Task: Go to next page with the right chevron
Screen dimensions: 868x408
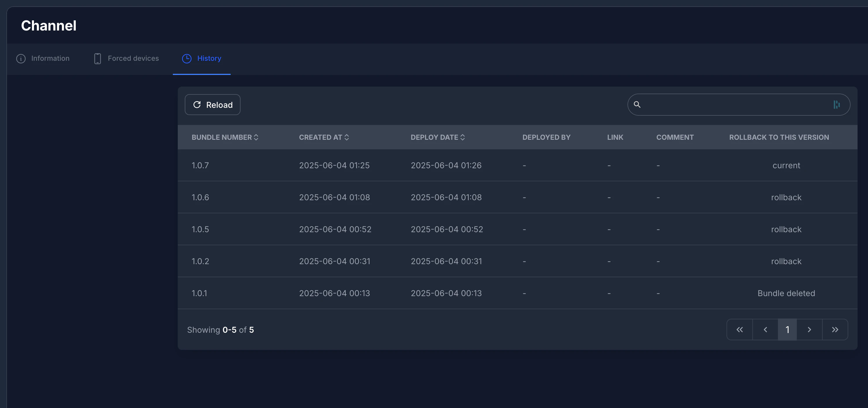Action: (809, 330)
